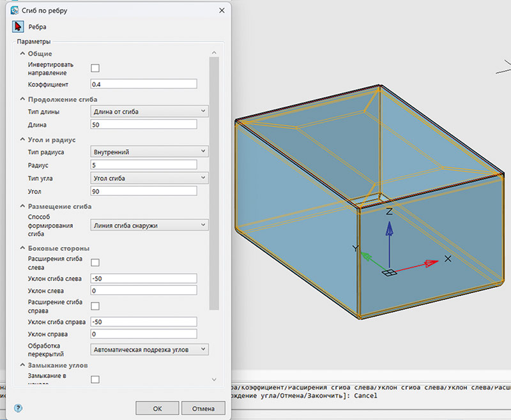Close the Сгиб по ребру dialog
Image resolution: width=511 pixels, height=420 pixels.
tap(221, 10)
